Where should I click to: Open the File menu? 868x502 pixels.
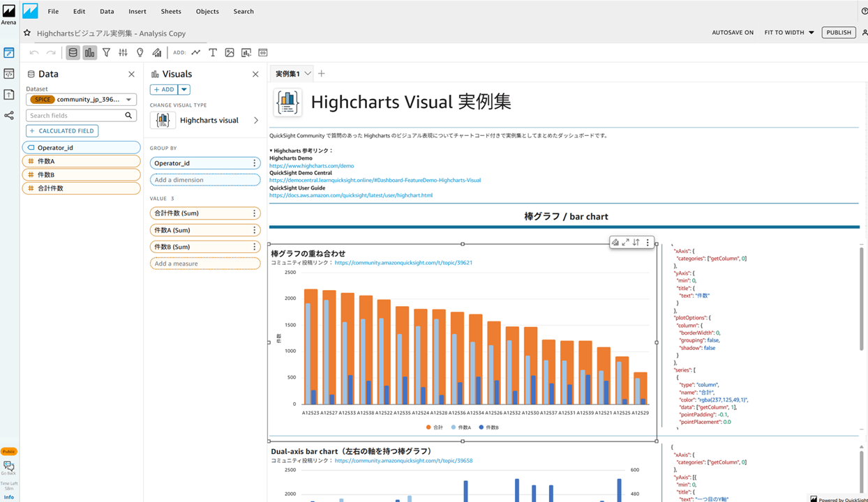53,12
